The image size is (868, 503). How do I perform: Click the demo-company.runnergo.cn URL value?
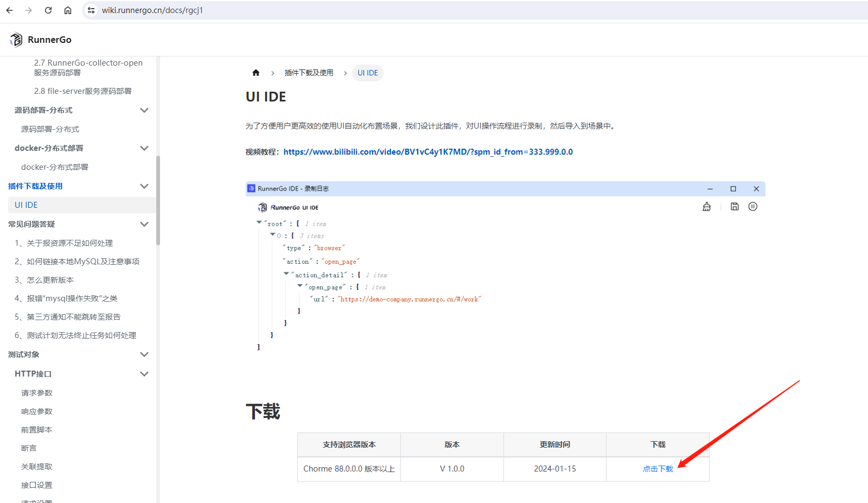pos(410,299)
